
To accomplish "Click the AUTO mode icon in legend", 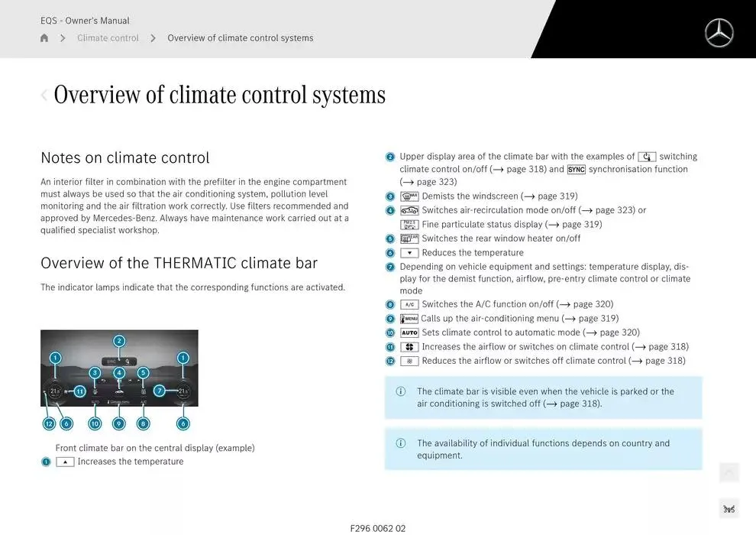I will [409, 333].
